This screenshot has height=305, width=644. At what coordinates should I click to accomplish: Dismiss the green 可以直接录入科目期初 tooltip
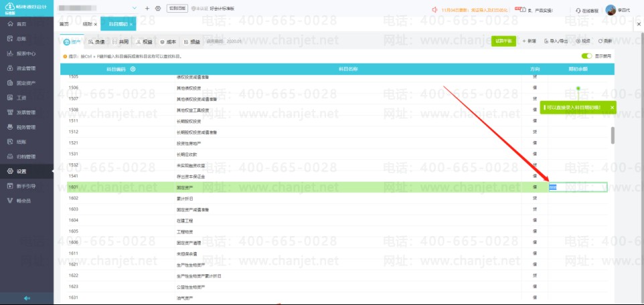(612, 107)
